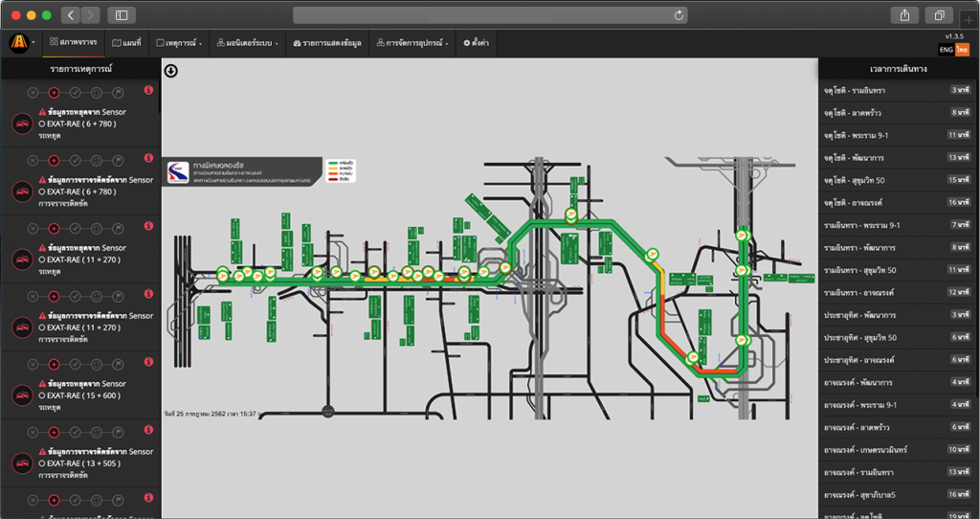The height and width of the screenshot is (519, 980).
Task: Click the car icon of the 11 + 270 รถหยุด event
Action: pos(22,259)
